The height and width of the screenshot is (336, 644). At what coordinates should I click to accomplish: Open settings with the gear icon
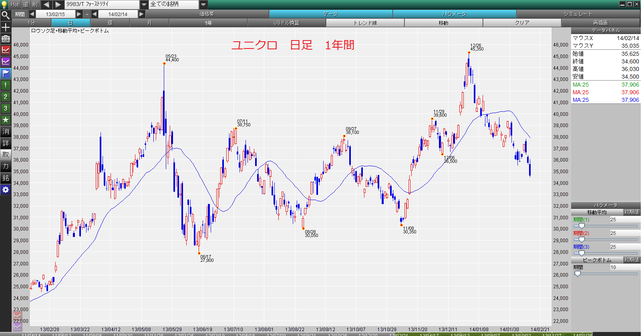pyautogui.click(x=6, y=190)
